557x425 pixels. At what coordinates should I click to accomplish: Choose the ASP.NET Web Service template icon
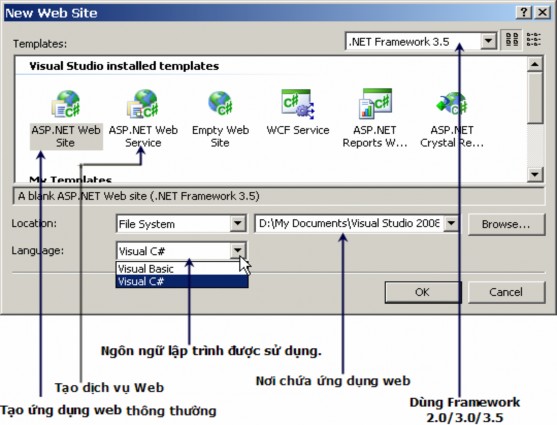click(x=143, y=104)
